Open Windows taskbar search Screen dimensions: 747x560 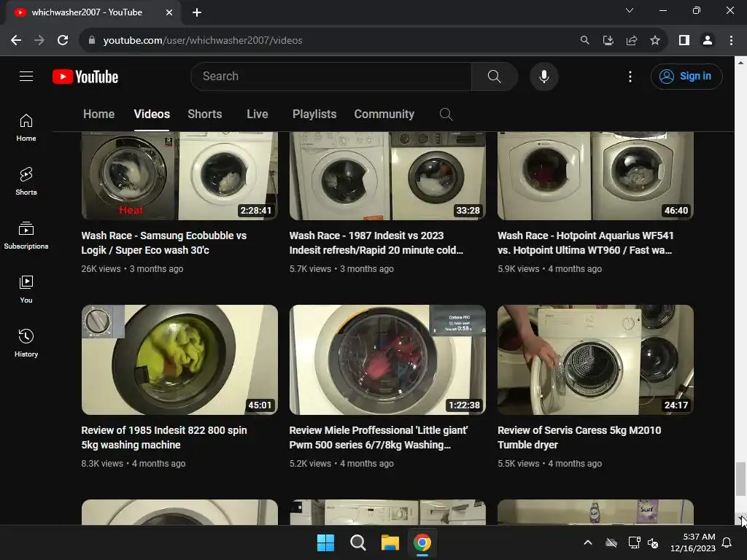click(357, 542)
